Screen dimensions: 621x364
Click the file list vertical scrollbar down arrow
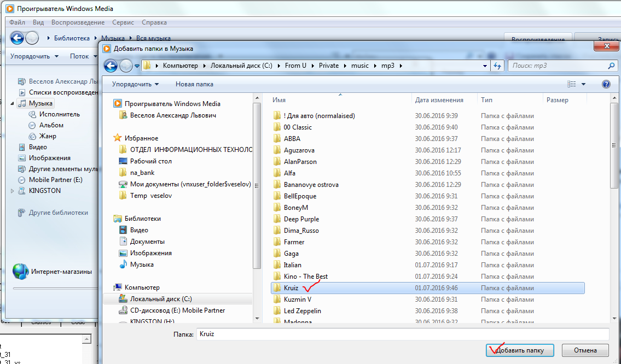coord(614,318)
